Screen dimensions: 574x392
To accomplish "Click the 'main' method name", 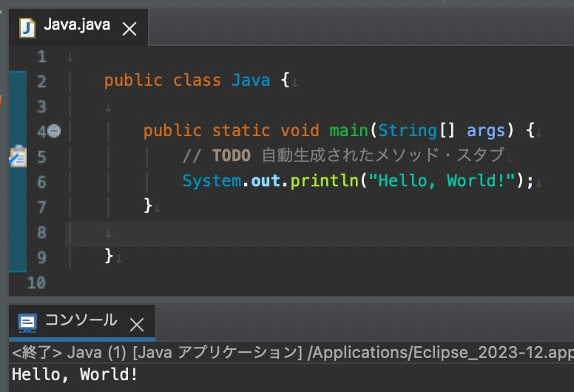I will (348, 131).
